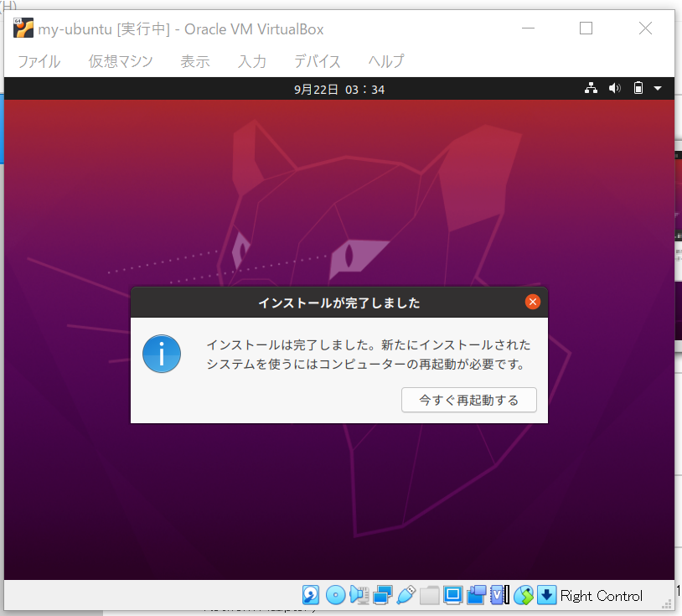The width and height of the screenshot is (682, 616).
Task: Click the dialog title インストールが完了しました
Action: click(x=339, y=303)
